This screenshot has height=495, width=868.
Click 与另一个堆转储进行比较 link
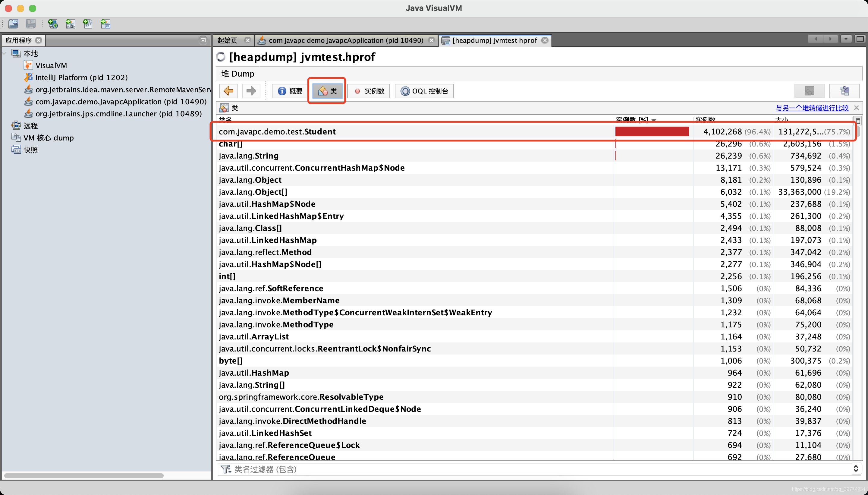pyautogui.click(x=812, y=108)
